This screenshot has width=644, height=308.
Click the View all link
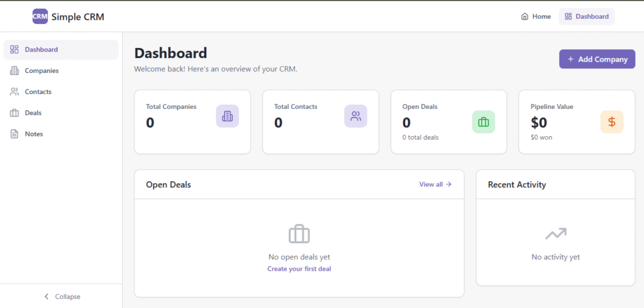point(435,185)
